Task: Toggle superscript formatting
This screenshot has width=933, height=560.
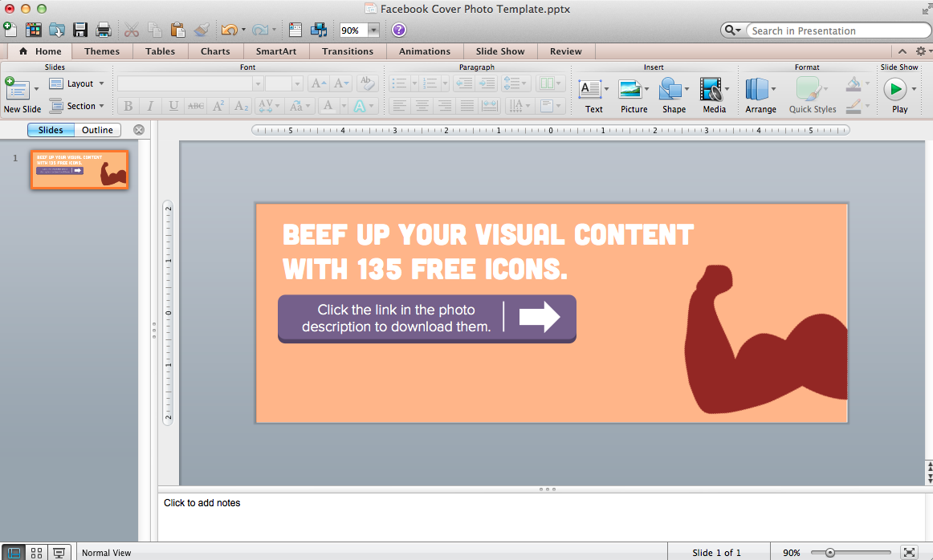Action: (218, 107)
